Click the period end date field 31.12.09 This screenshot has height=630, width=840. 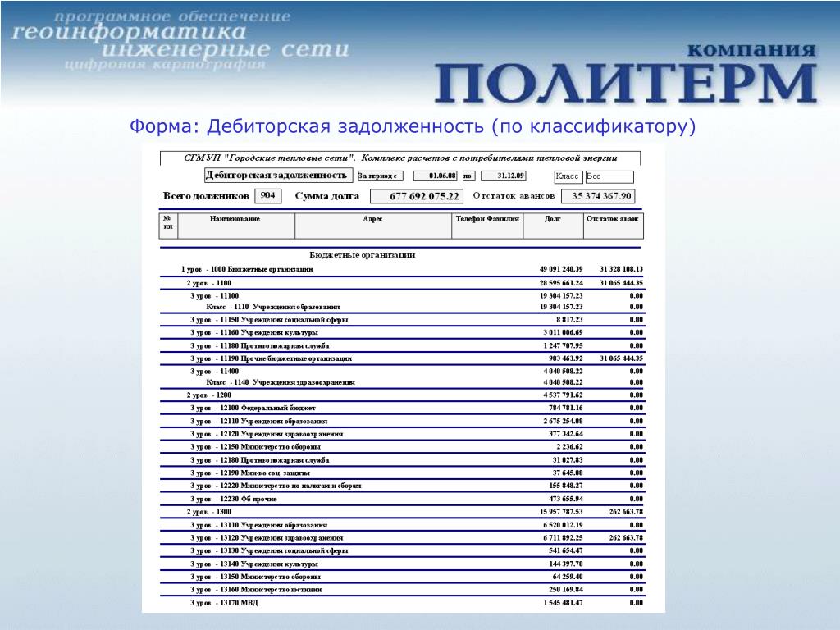(504, 176)
